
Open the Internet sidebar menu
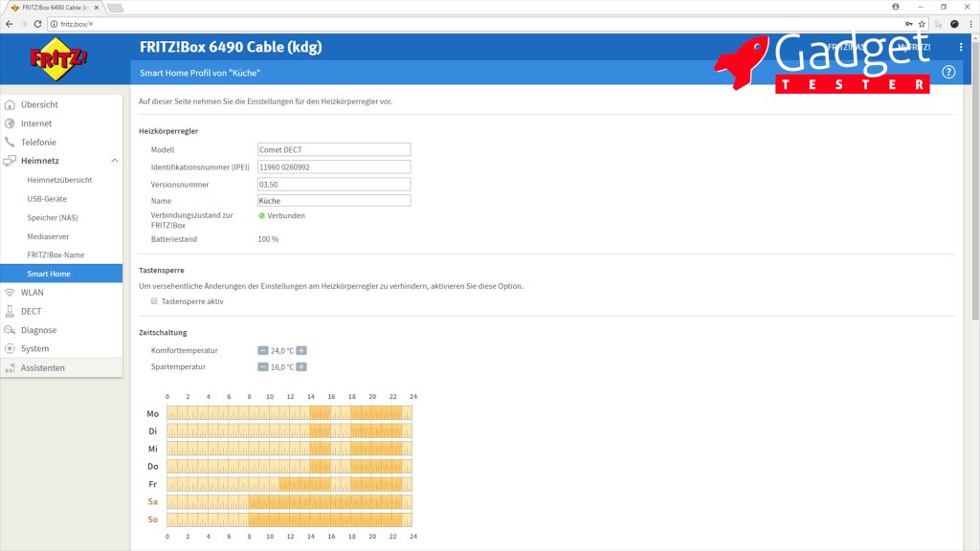coord(36,123)
